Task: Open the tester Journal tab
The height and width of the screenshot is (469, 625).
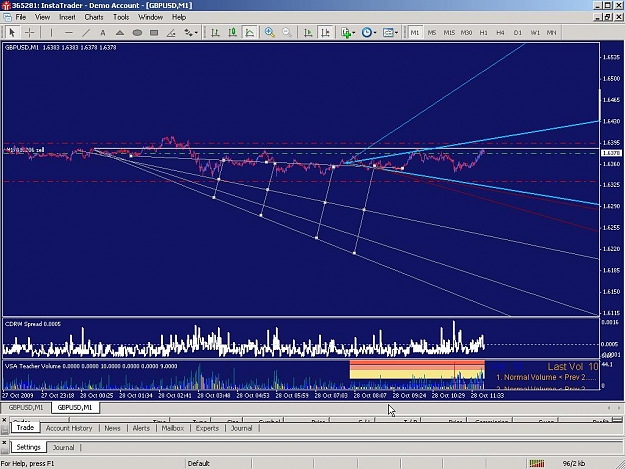Action: click(64, 447)
